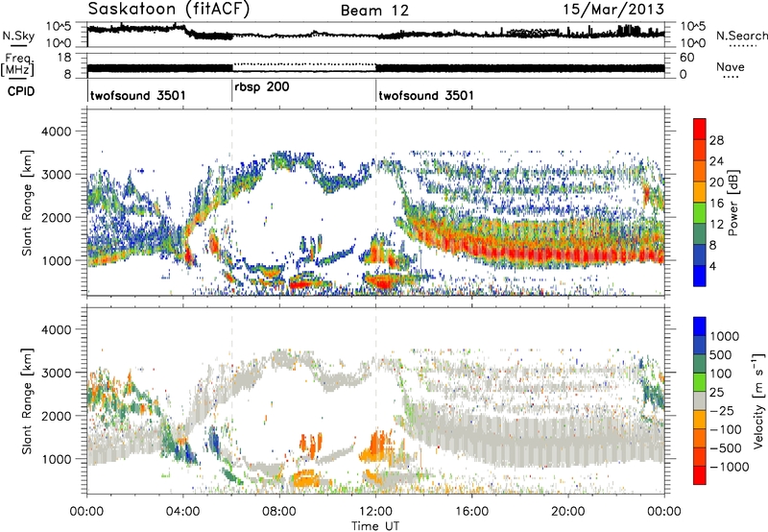Select the "rbsp 200" CPID label
Viewport: 768px width, 532px height.
(x=261, y=87)
